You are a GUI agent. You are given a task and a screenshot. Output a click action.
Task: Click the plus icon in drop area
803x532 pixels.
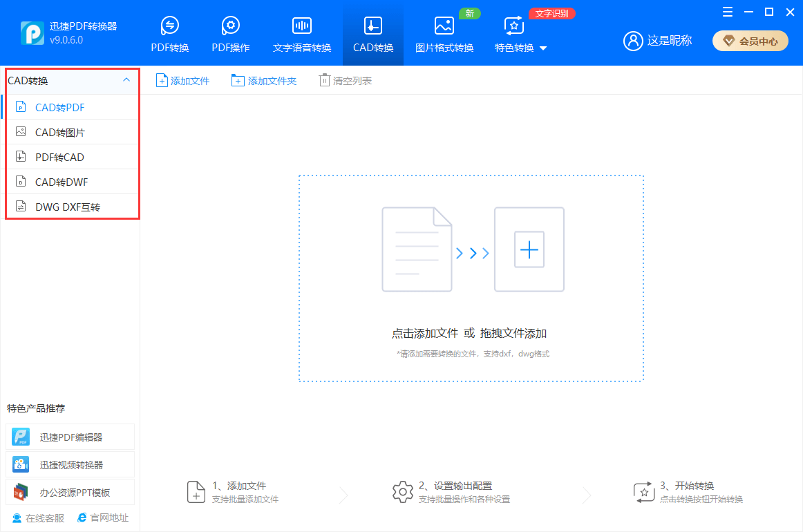(529, 249)
